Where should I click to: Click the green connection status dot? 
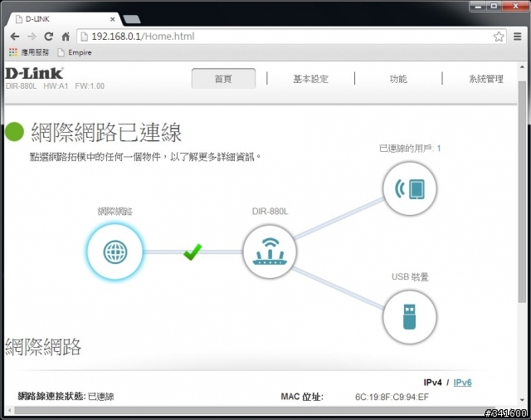(x=15, y=132)
